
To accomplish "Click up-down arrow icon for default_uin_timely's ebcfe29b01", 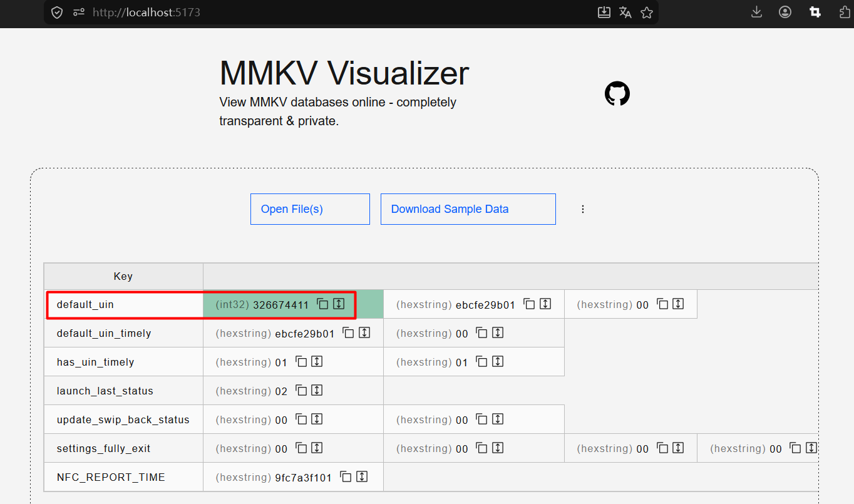I will coord(365,333).
